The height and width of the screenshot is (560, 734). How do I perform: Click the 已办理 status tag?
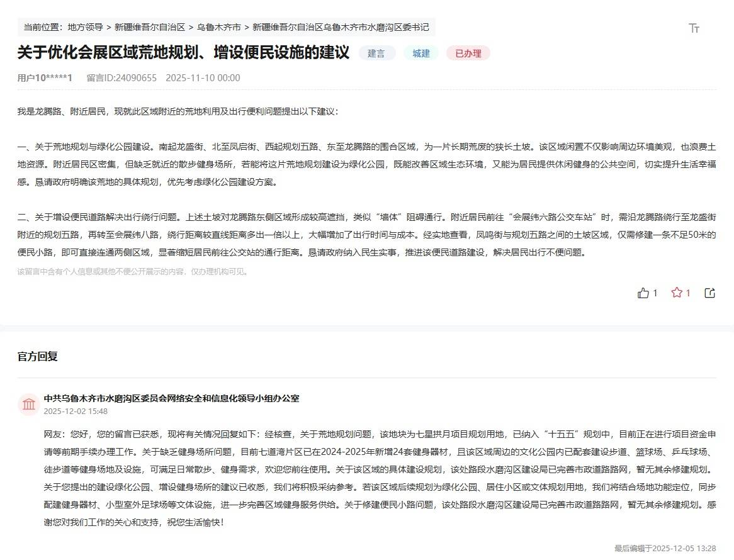pyautogui.click(x=468, y=53)
